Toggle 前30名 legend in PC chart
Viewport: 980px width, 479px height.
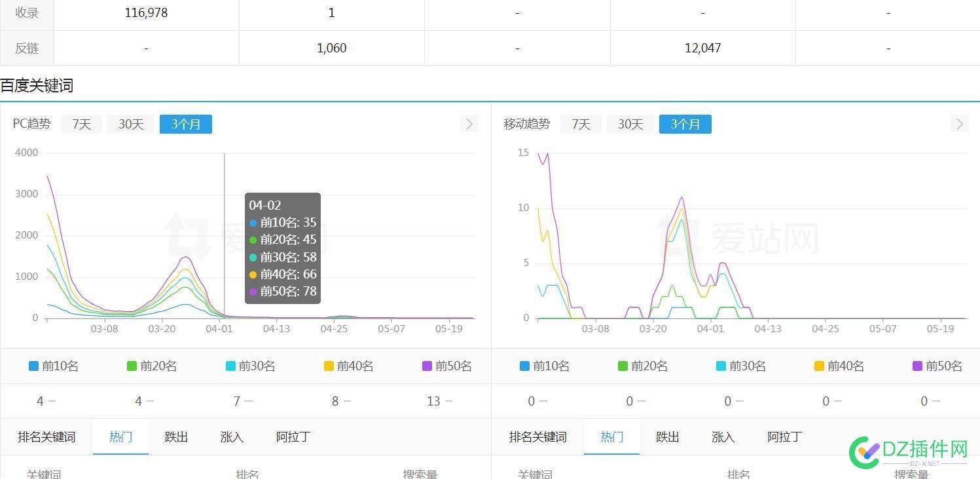pyautogui.click(x=250, y=366)
